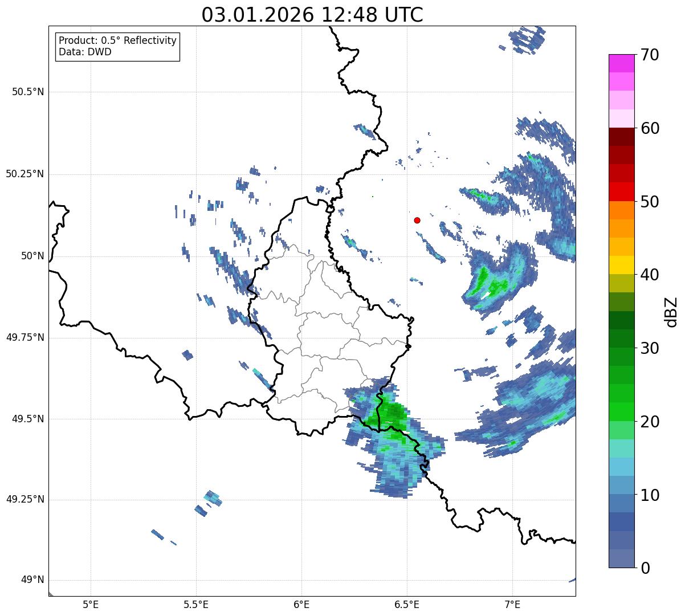
Task: Click the red radar site marker
Action: coord(417,220)
